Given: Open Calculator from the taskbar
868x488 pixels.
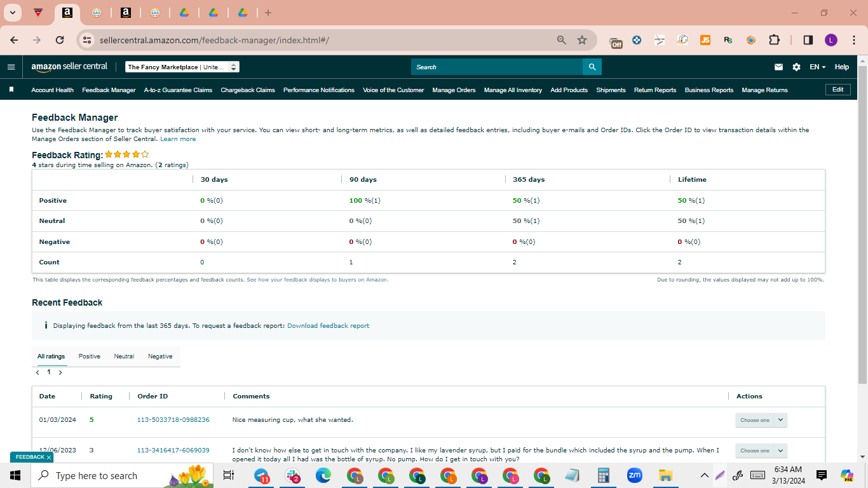Looking at the screenshot, I should (603, 475).
